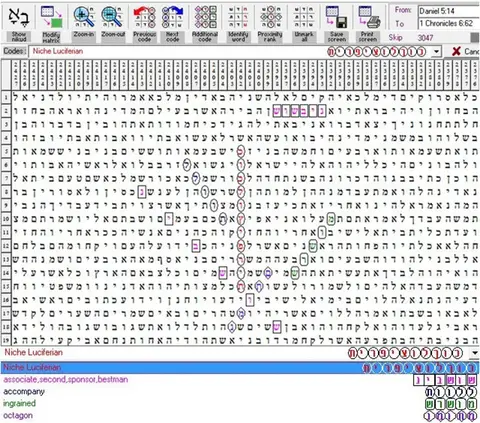The image size is (480, 423).
Task: Select the Identify word tool
Action: 238,17
